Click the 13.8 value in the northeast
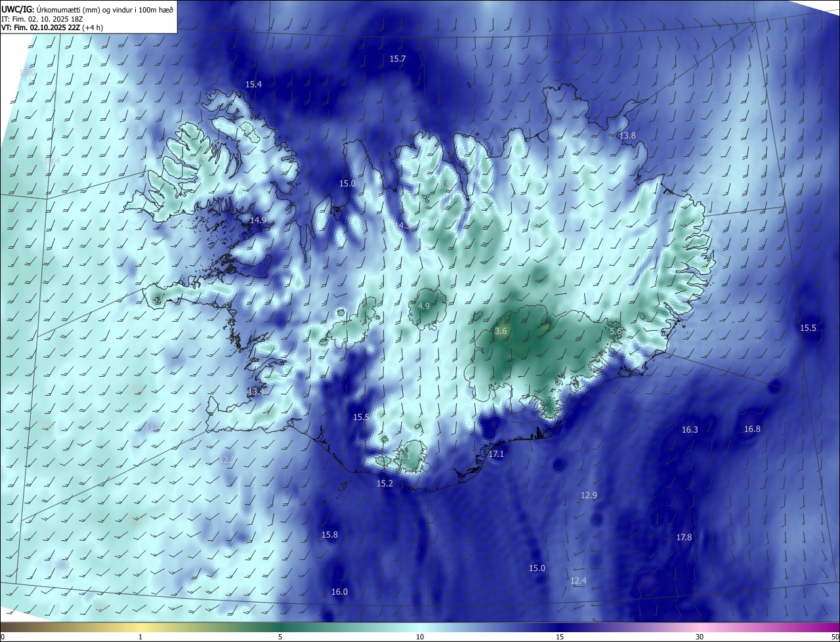The image size is (840, 642). pos(627,136)
